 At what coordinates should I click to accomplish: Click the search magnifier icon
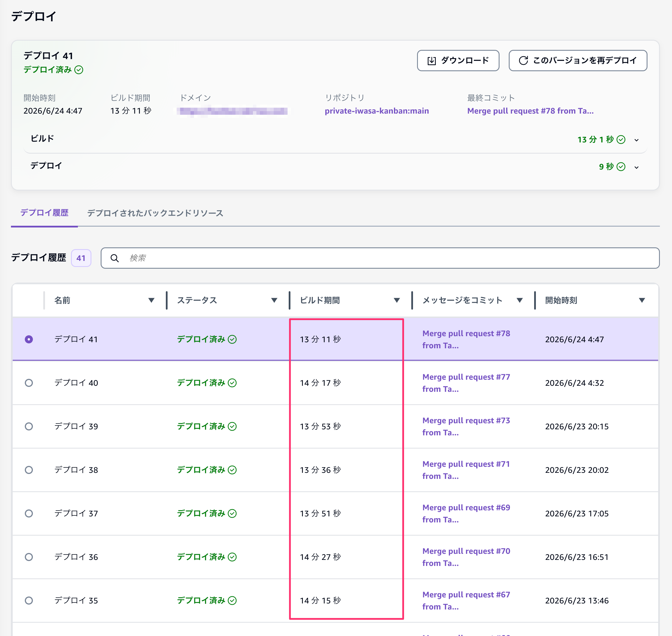point(115,258)
